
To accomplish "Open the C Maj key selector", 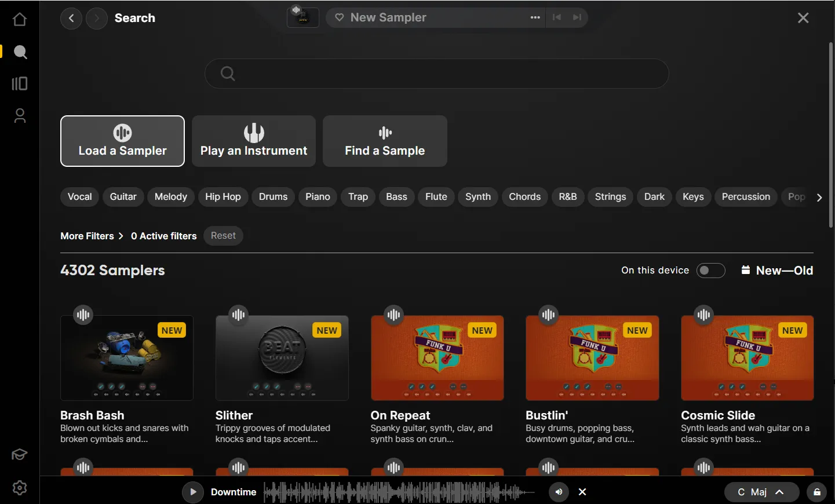I will pos(761,492).
